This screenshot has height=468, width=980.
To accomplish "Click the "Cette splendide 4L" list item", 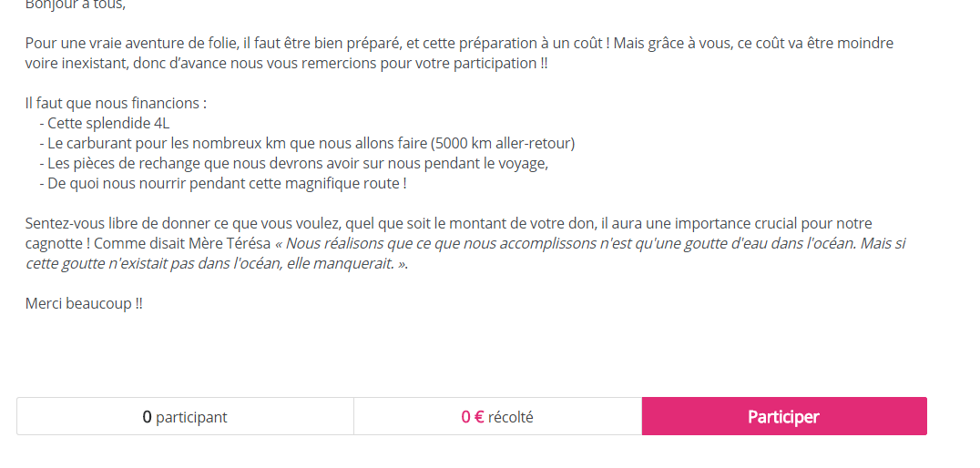I will pos(105,123).
